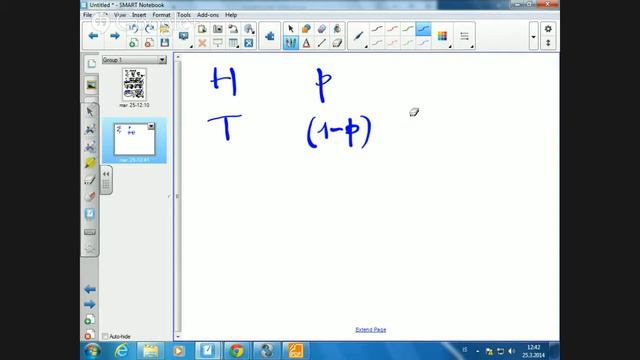This screenshot has width=640, height=360.
Task: Open the View menu
Action: click(120, 15)
